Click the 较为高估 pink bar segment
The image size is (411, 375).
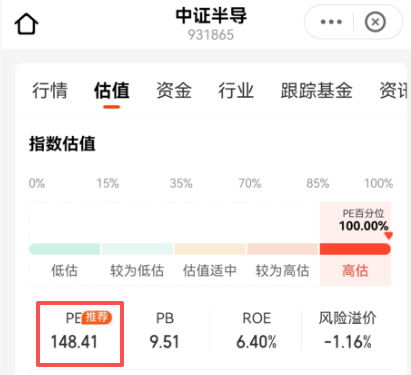click(x=282, y=249)
